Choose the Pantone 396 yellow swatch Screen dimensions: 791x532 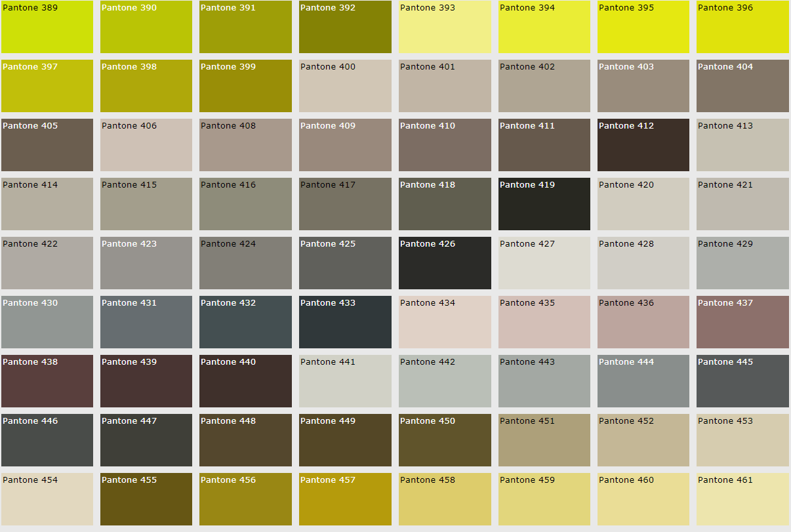tap(742, 27)
